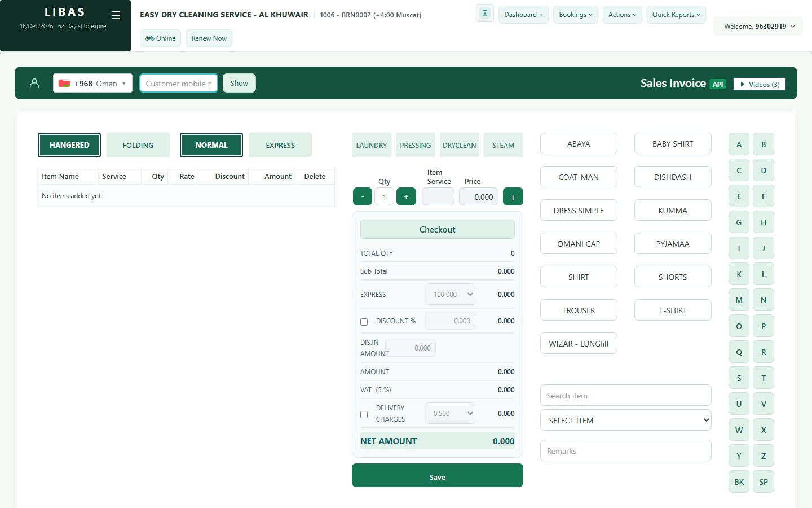Image resolution: width=812 pixels, height=508 pixels.
Task: Select letter M in alphabet keypad
Action: (x=739, y=300)
